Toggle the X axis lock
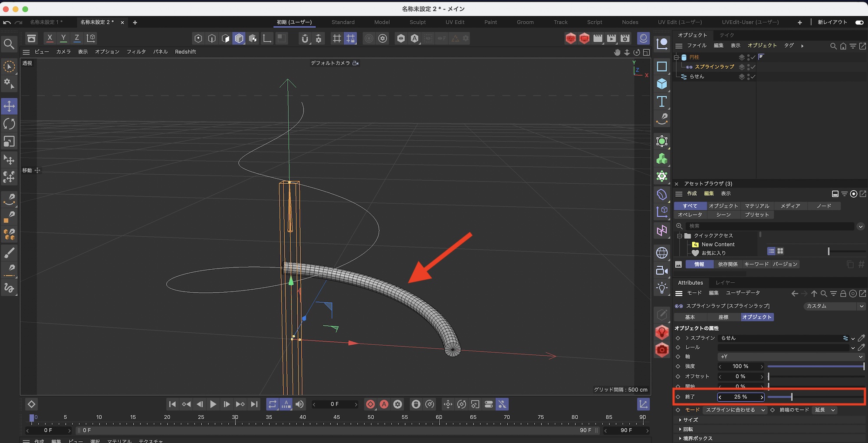Image resolution: width=868 pixels, height=443 pixels. (50, 38)
